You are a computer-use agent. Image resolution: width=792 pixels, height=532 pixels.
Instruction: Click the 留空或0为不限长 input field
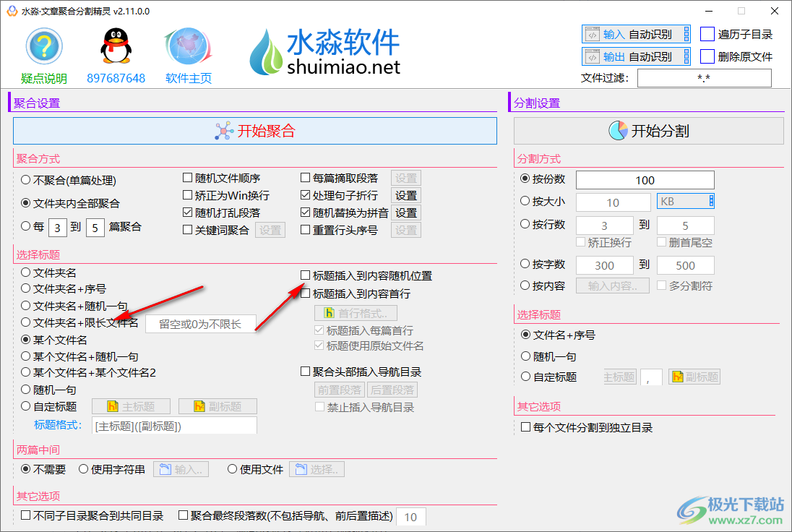pyautogui.click(x=200, y=324)
